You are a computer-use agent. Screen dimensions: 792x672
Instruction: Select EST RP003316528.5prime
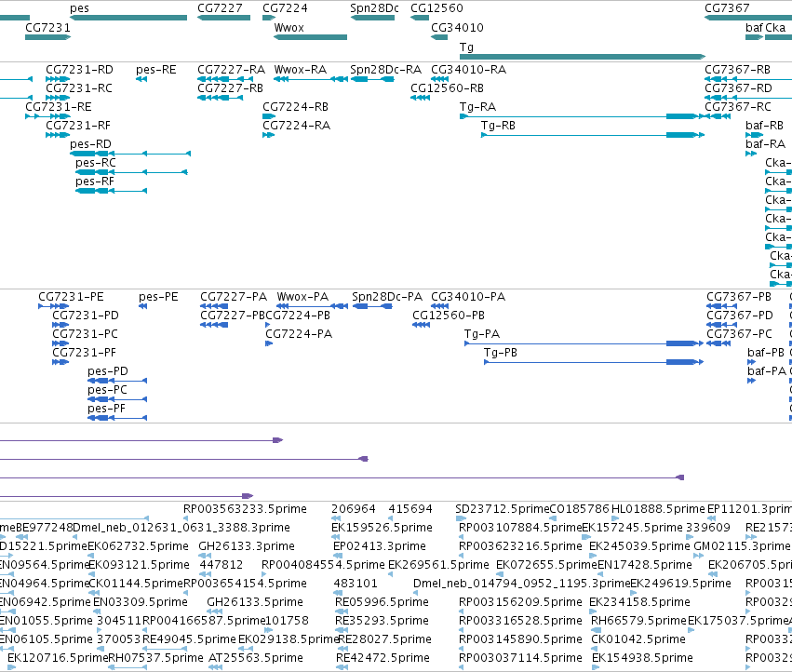(x=520, y=621)
